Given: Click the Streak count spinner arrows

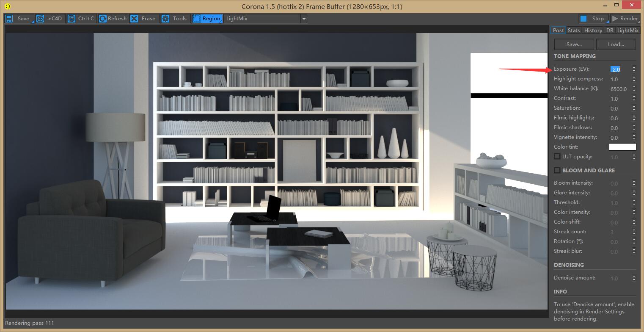Looking at the screenshot, I should tap(634, 232).
